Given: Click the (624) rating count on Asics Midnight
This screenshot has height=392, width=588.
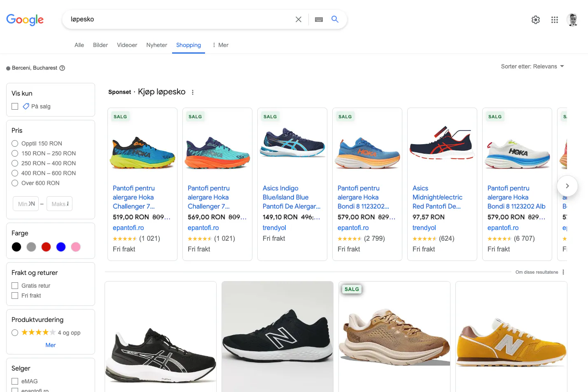Looking at the screenshot, I should (x=446, y=238).
